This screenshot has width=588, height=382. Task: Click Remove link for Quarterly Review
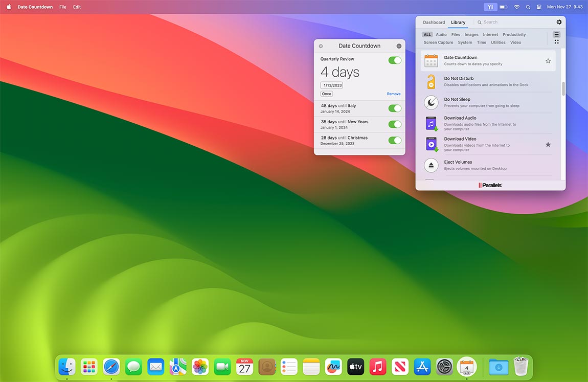pyautogui.click(x=393, y=94)
